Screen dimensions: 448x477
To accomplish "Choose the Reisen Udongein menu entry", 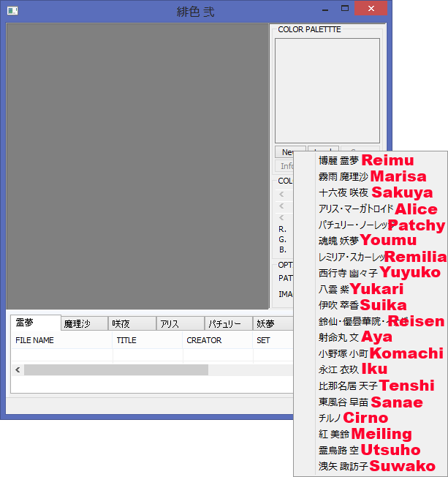I will pyautogui.click(x=371, y=321).
